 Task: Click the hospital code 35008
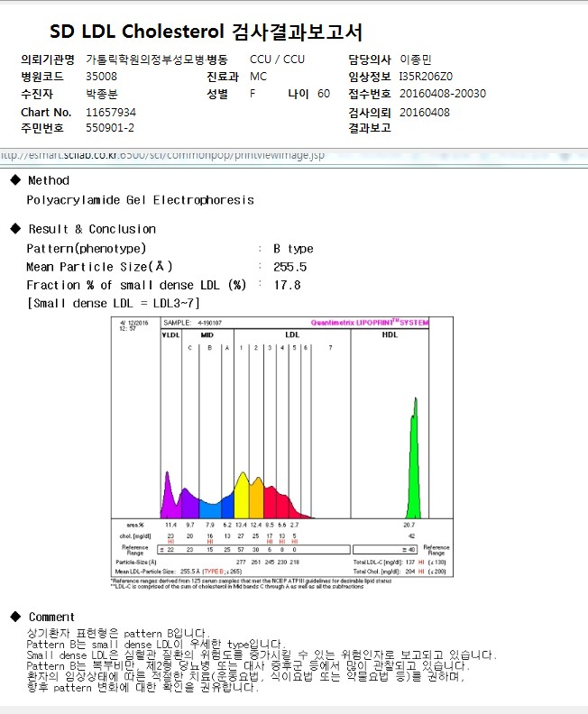pyautogui.click(x=102, y=76)
